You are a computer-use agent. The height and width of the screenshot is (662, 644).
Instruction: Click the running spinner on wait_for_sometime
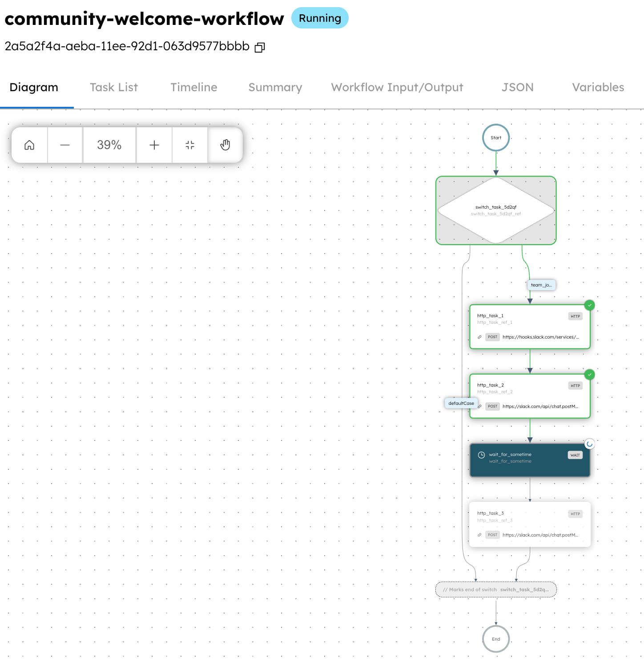(x=590, y=444)
